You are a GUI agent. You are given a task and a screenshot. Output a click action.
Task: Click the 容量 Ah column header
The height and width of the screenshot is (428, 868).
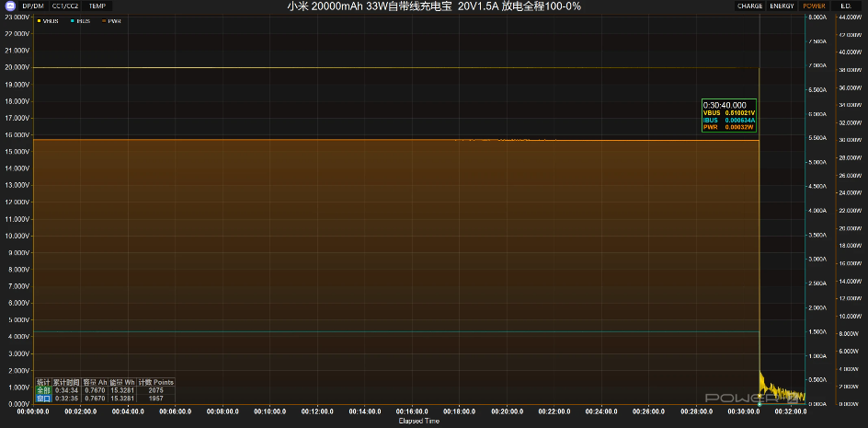click(x=95, y=383)
